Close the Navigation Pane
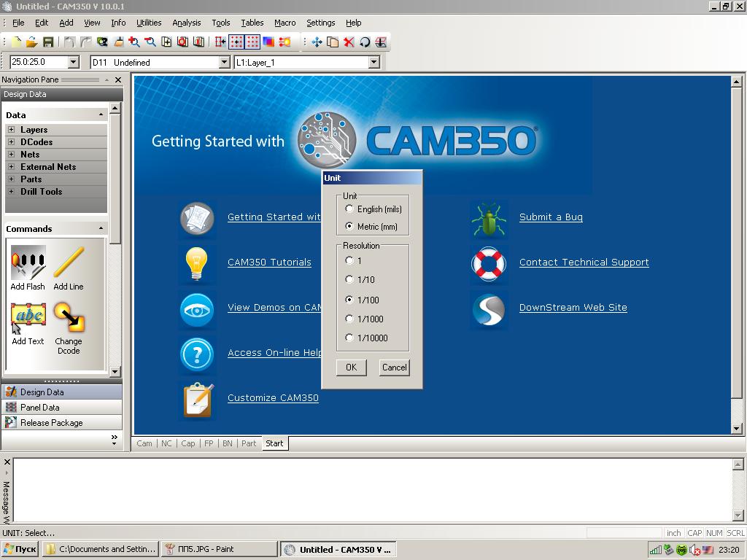 click(x=118, y=79)
